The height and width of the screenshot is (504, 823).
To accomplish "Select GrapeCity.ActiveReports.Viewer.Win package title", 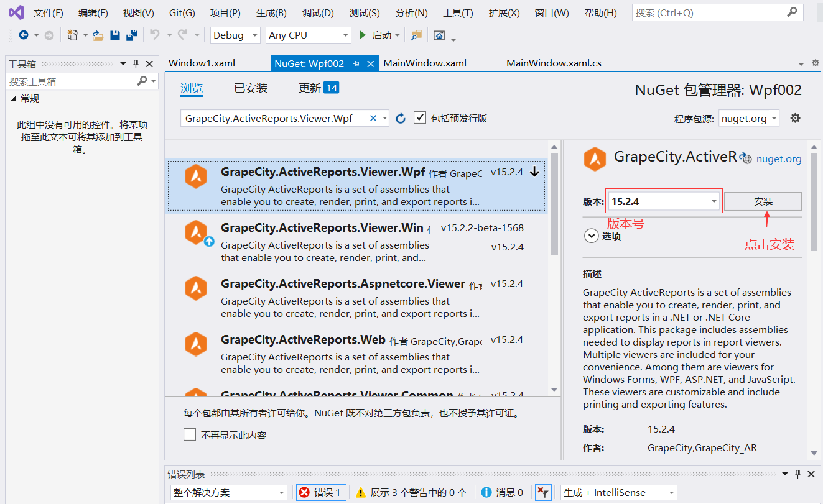I will click(322, 227).
